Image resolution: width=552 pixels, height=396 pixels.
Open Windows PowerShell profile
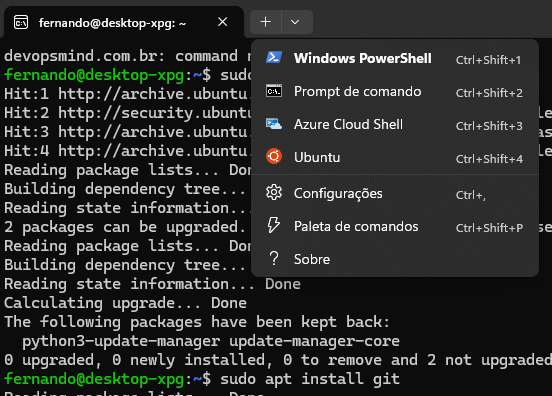[395, 58]
